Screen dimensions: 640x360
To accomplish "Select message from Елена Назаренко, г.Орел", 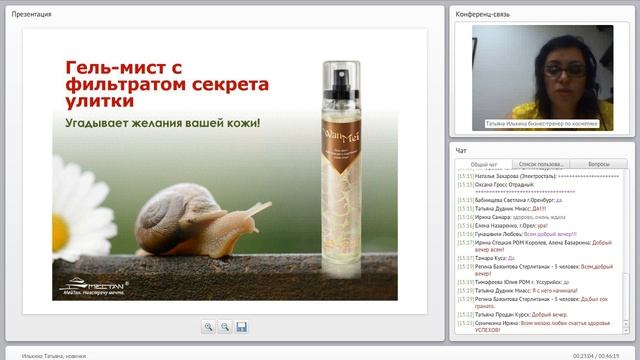I will pyautogui.click(x=502, y=226).
